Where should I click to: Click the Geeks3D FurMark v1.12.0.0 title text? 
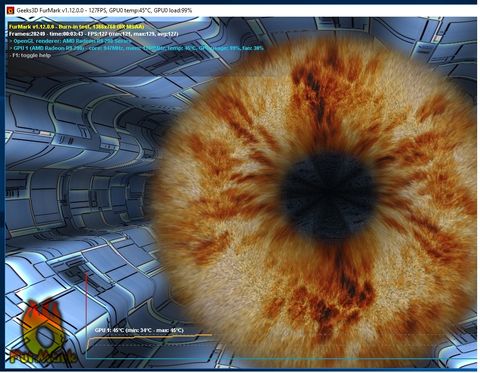click(104, 11)
